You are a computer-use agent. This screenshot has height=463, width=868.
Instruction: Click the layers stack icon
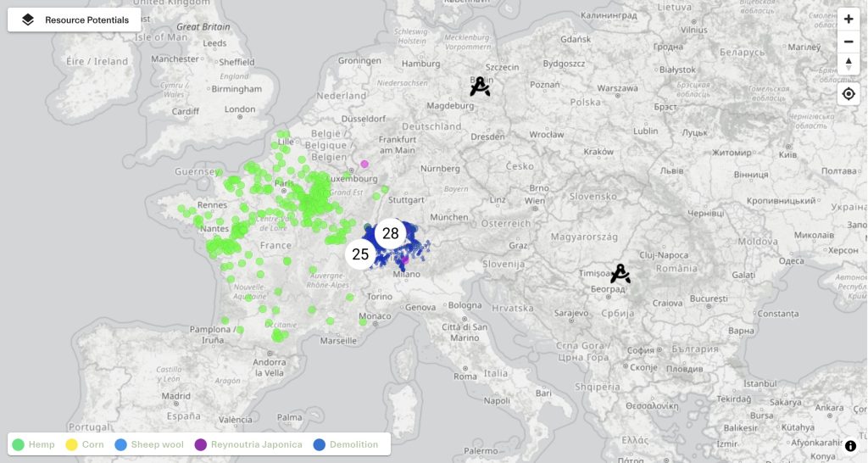28,20
